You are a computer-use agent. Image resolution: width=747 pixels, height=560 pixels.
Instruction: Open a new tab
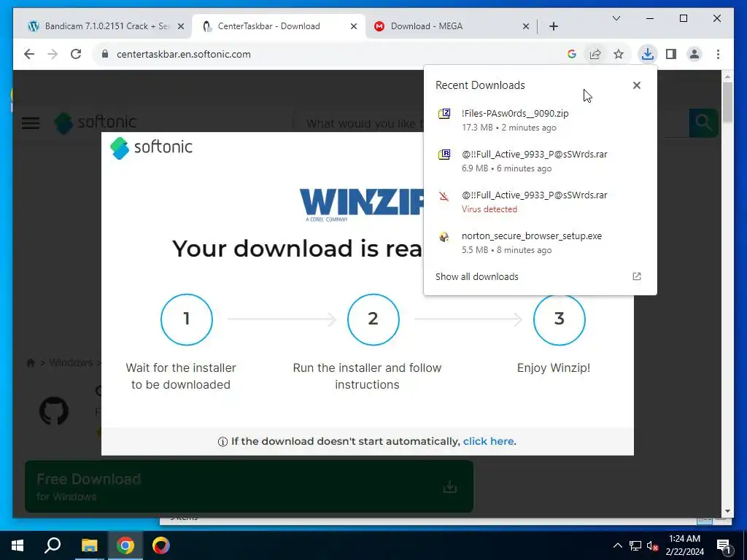[x=554, y=26]
